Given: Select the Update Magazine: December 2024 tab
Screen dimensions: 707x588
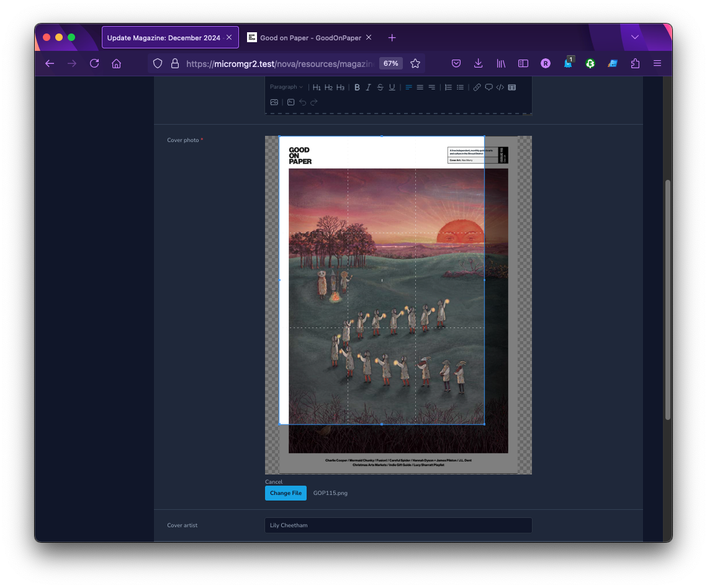Looking at the screenshot, I should pyautogui.click(x=163, y=38).
